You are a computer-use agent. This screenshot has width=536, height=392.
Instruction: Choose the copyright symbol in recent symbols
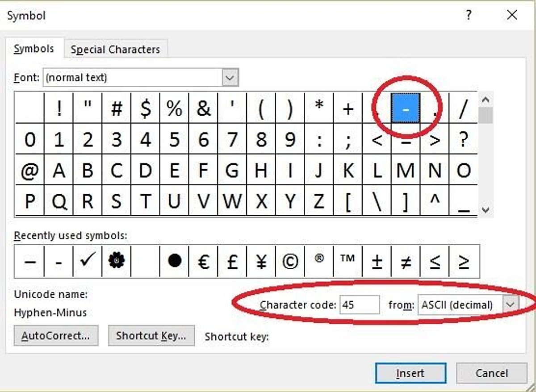(x=290, y=261)
